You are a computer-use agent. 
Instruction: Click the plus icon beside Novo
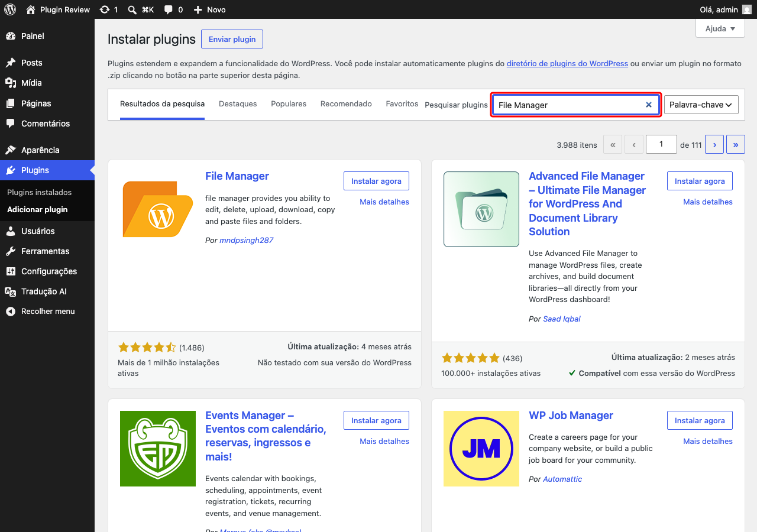point(198,9)
